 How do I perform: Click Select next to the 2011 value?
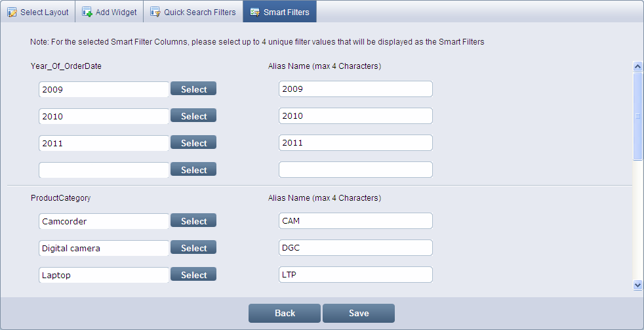[x=193, y=143]
